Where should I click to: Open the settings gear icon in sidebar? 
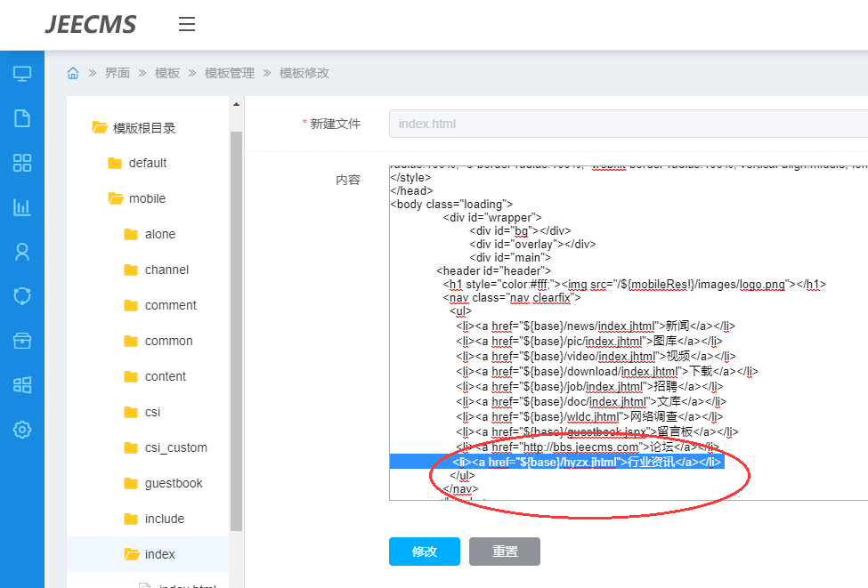22,430
